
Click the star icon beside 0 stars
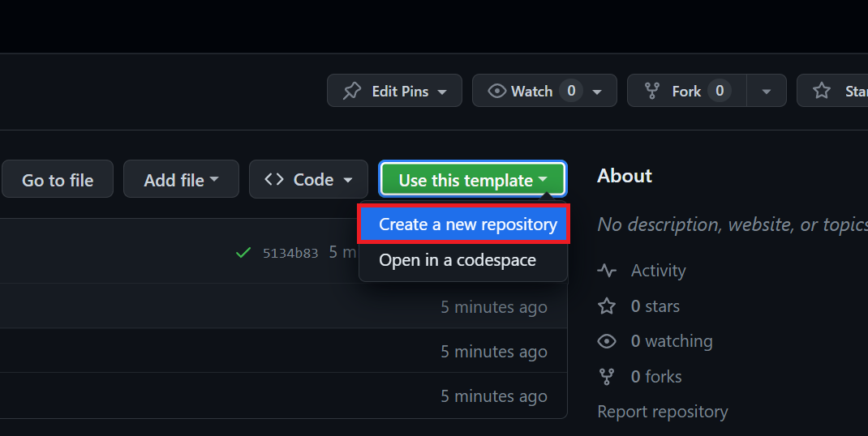(607, 306)
